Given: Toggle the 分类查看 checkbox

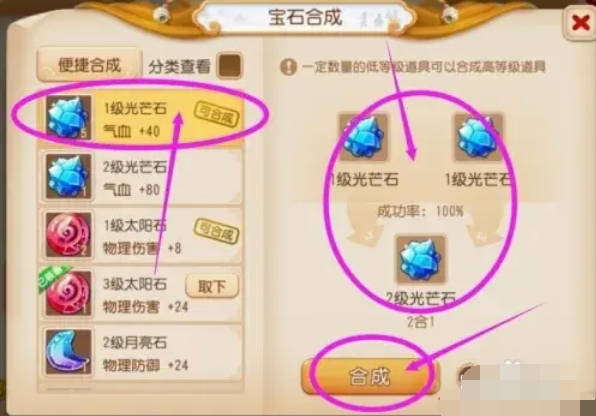Looking at the screenshot, I should pyautogui.click(x=229, y=65).
